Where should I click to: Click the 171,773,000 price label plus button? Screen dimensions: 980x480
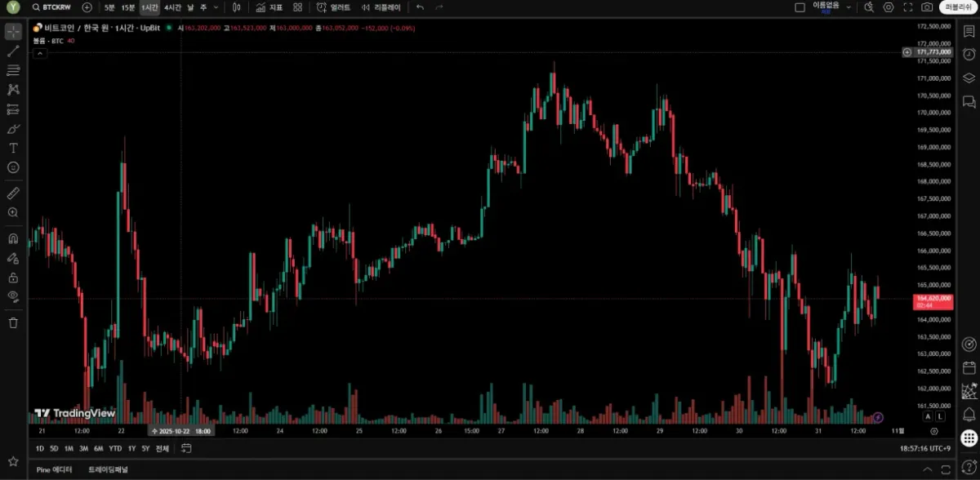(x=907, y=52)
